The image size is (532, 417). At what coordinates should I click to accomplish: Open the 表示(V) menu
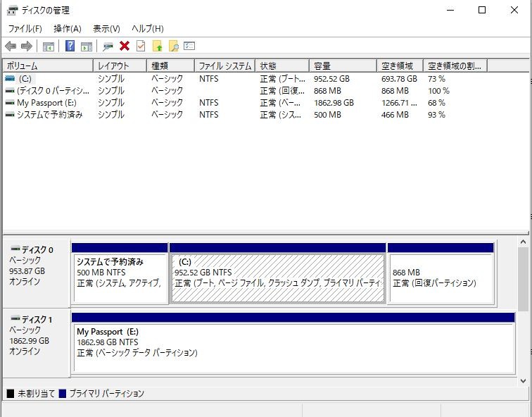click(106, 28)
